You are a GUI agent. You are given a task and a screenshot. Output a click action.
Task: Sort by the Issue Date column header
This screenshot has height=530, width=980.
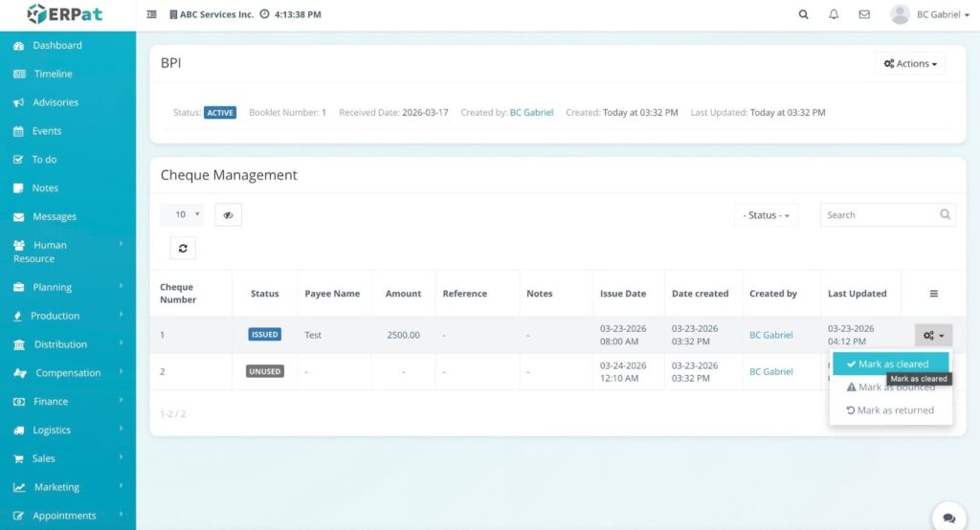(x=623, y=294)
